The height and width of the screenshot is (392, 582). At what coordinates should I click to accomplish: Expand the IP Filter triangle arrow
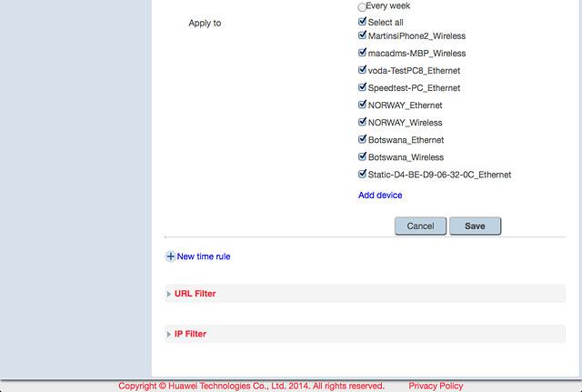point(169,334)
